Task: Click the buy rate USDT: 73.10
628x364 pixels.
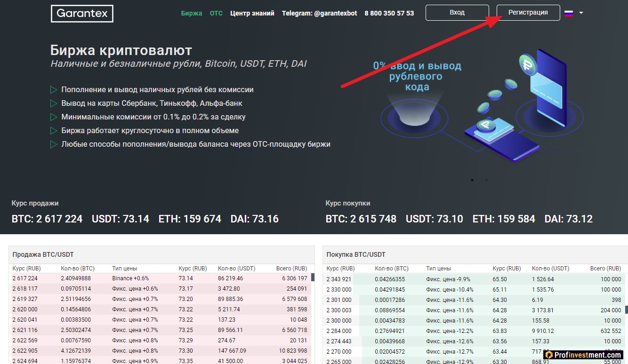Action: click(435, 219)
